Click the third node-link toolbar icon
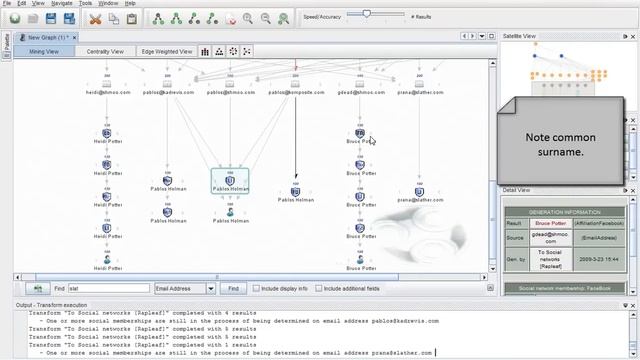Screen dimensions: 640x360 [194, 19]
